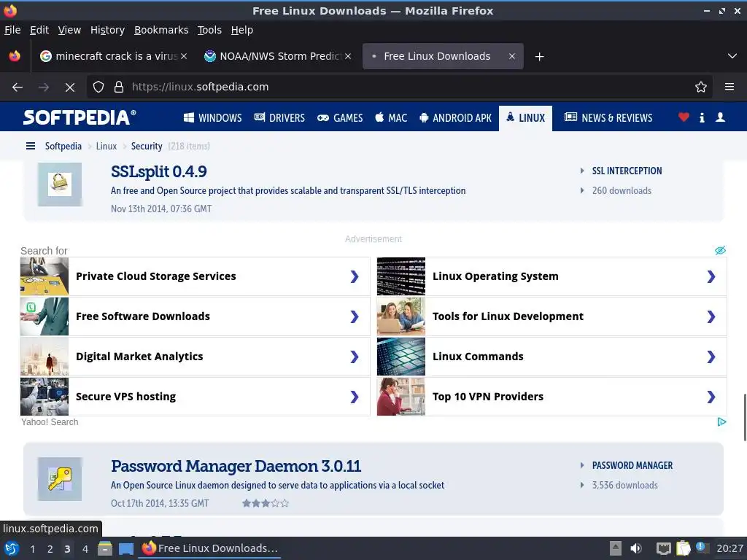
Task: Click the Password Manager Daemon key thumbnail
Action: click(60, 479)
